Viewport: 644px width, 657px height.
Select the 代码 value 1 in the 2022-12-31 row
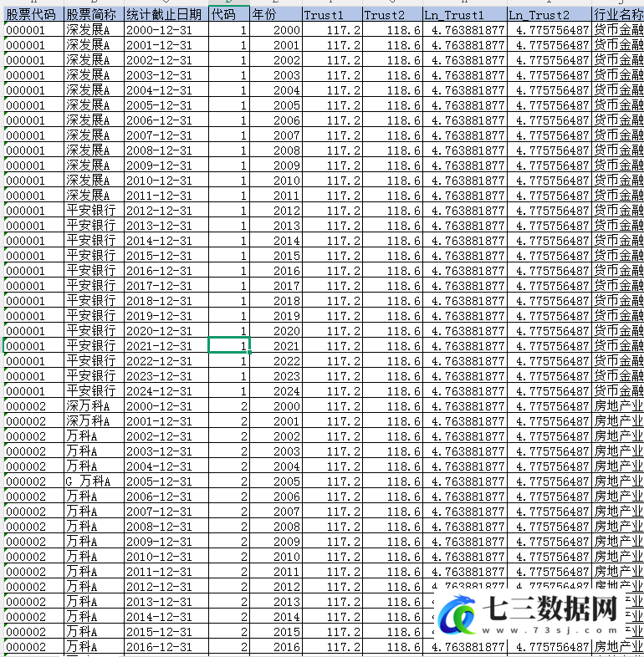tap(229, 361)
